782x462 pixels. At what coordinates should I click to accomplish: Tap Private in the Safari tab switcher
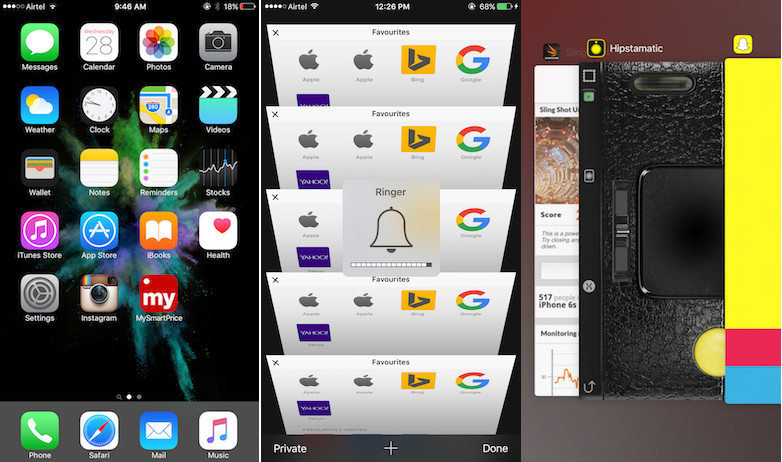[290, 449]
